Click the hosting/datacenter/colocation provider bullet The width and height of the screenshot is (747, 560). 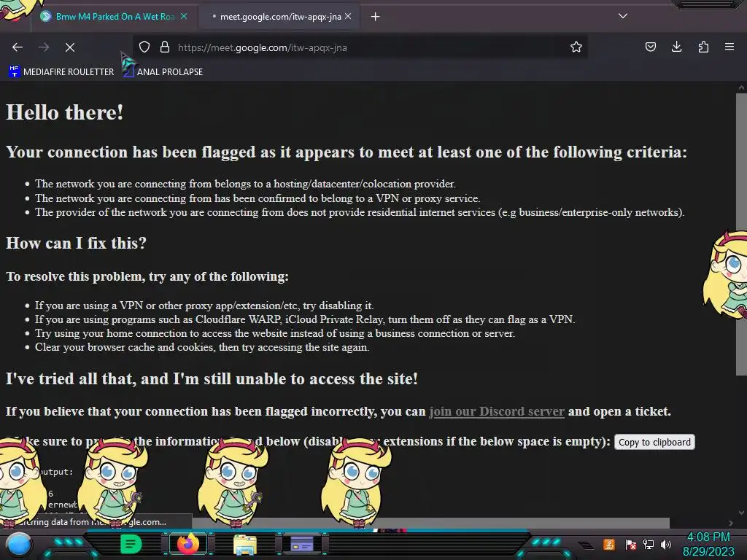245,184
